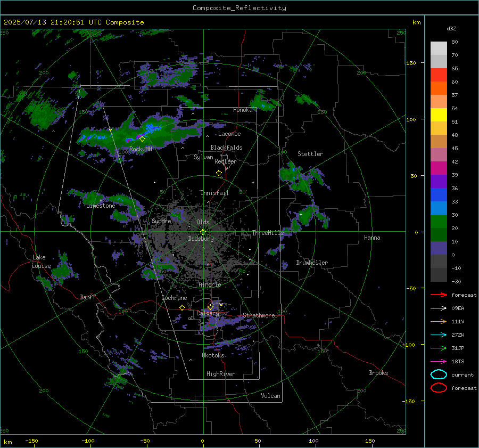Click the yellow diamond marker below RedDeer
Viewport: 479px width, 448px height.
[219, 173]
